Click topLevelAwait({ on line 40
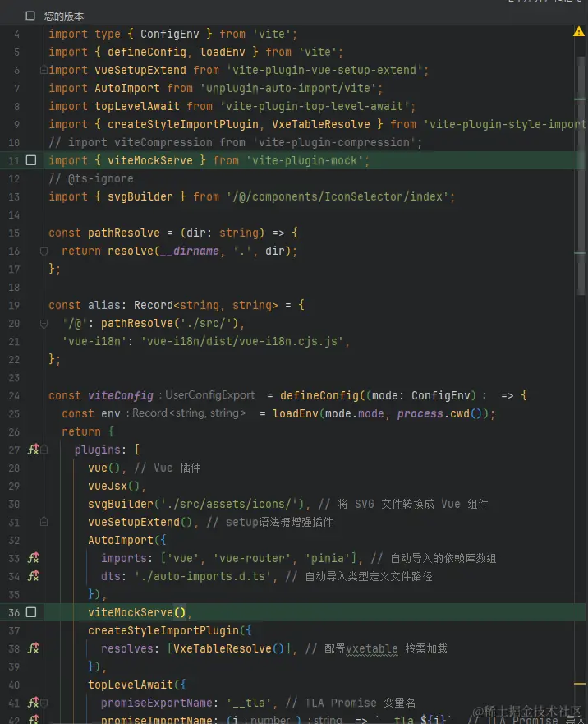The height and width of the screenshot is (724, 588). (x=136, y=685)
